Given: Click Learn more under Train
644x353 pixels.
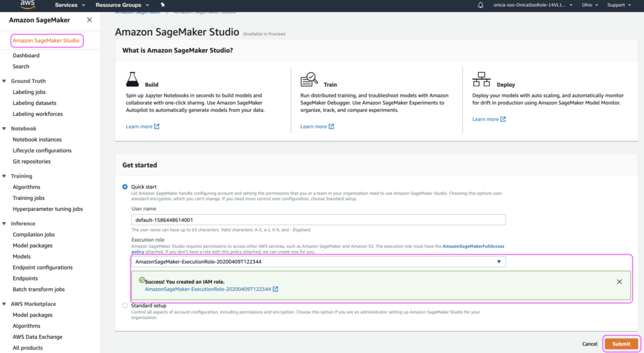Looking at the screenshot, I should pyautogui.click(x=317, y=126).
